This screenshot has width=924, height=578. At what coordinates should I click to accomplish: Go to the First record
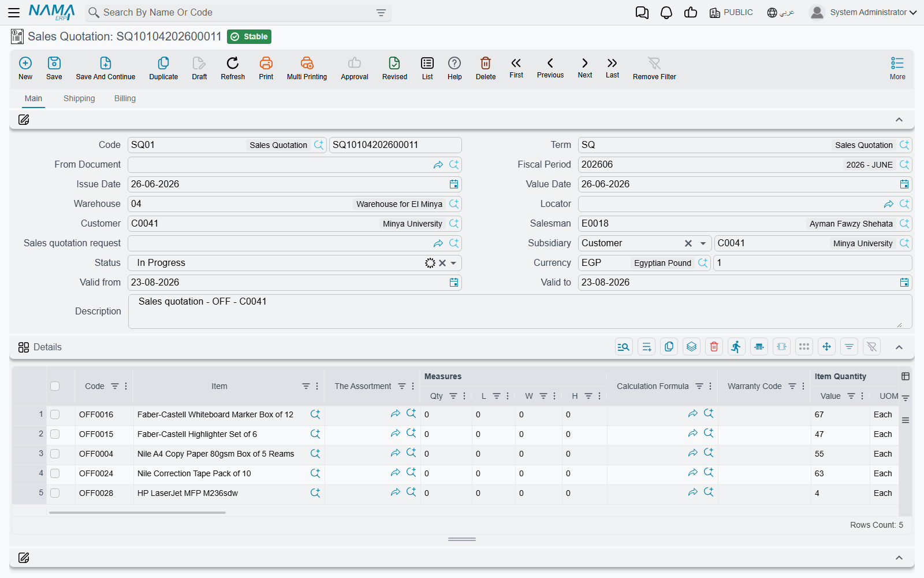[x=516, y=68]
